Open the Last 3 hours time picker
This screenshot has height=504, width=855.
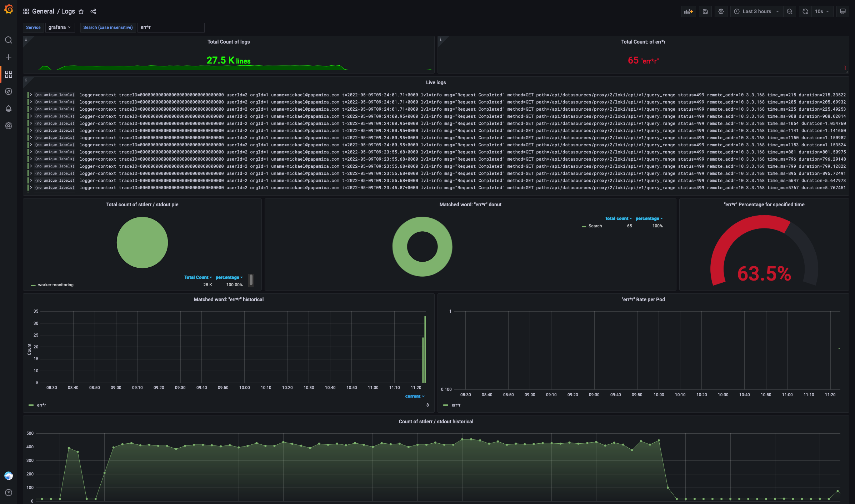point(756,11)
